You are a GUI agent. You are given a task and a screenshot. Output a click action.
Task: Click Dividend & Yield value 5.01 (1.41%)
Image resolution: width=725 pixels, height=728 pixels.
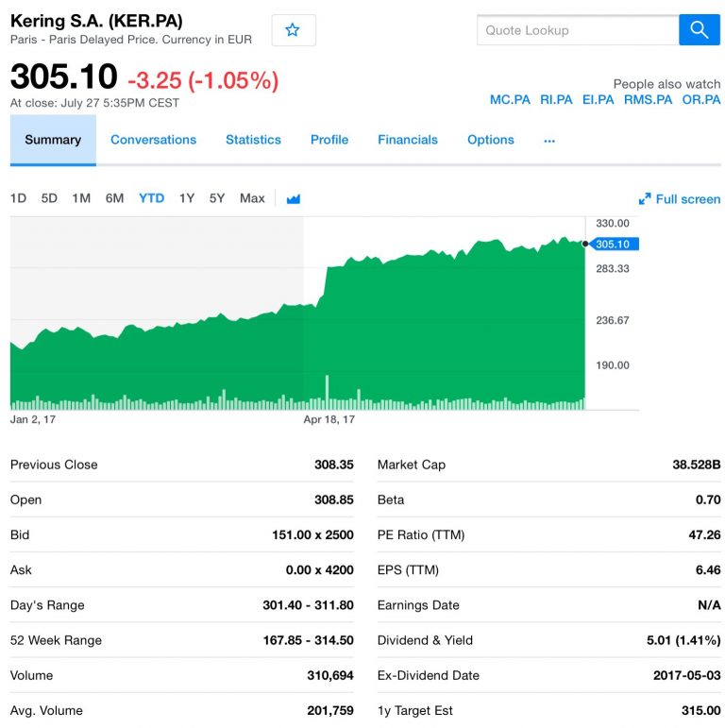click(x=683, y=641)
